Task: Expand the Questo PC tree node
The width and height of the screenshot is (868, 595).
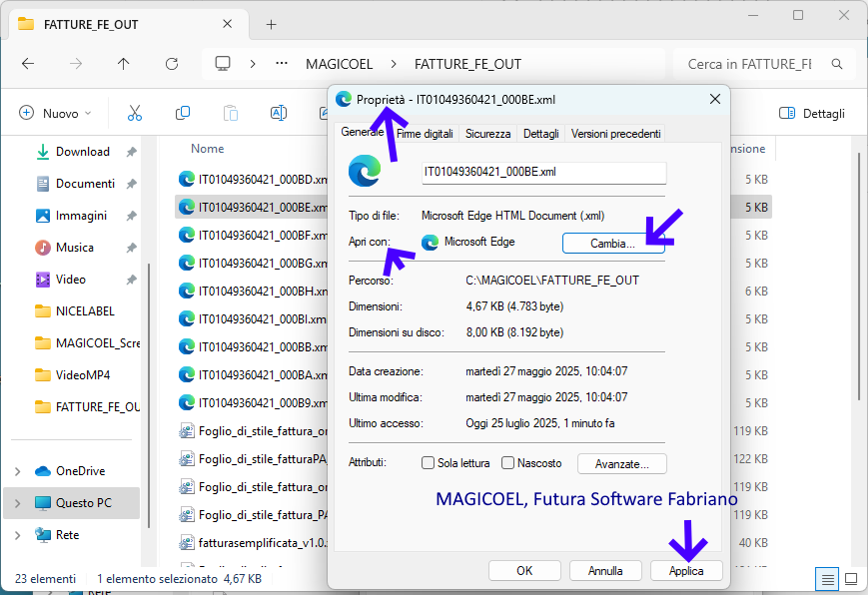Action: [18, 503]
